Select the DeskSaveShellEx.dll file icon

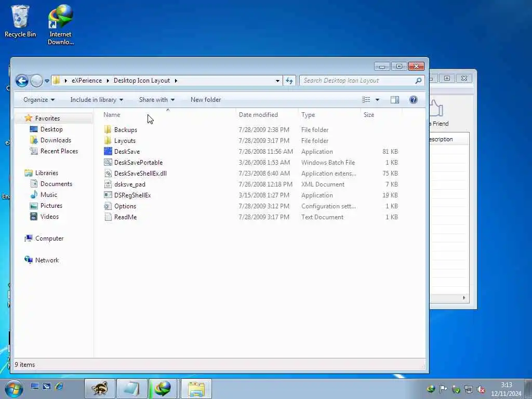[108, 174]
